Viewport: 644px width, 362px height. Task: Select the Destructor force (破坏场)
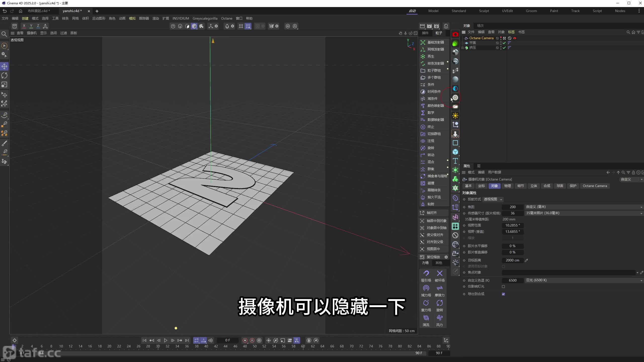[x=439, y=276]
